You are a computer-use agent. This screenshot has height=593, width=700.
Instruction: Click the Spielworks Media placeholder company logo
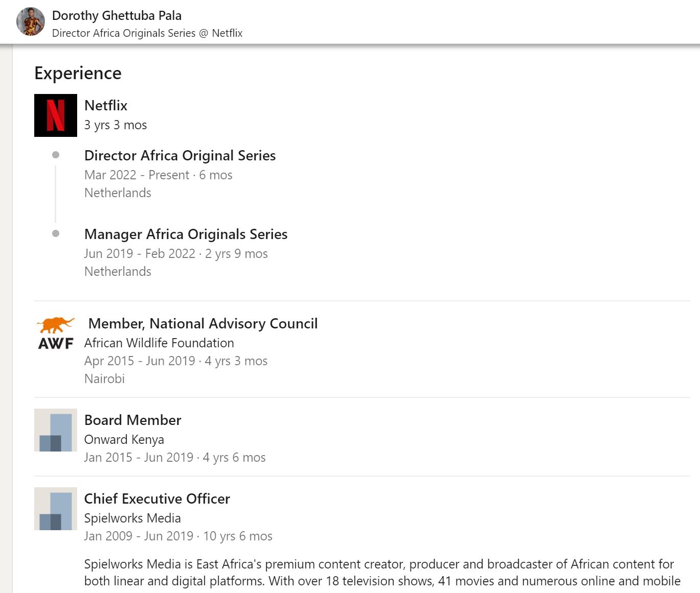click(x=56, y=509)
